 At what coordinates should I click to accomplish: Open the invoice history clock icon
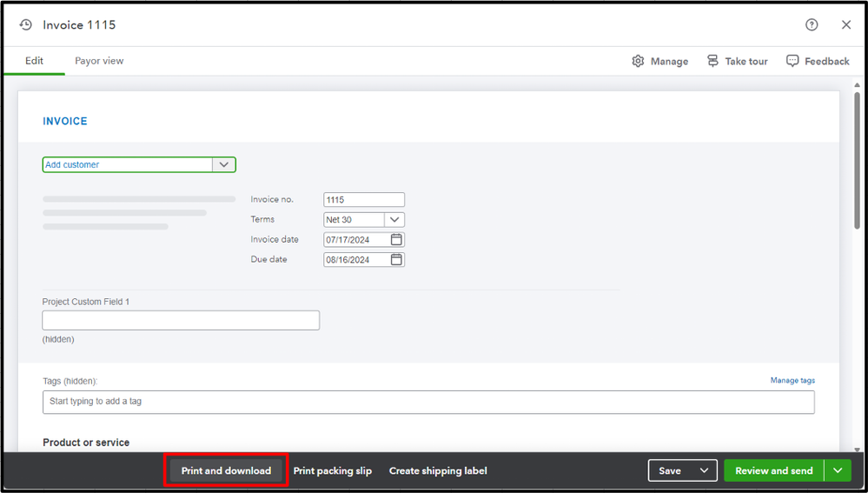[25, 25]
